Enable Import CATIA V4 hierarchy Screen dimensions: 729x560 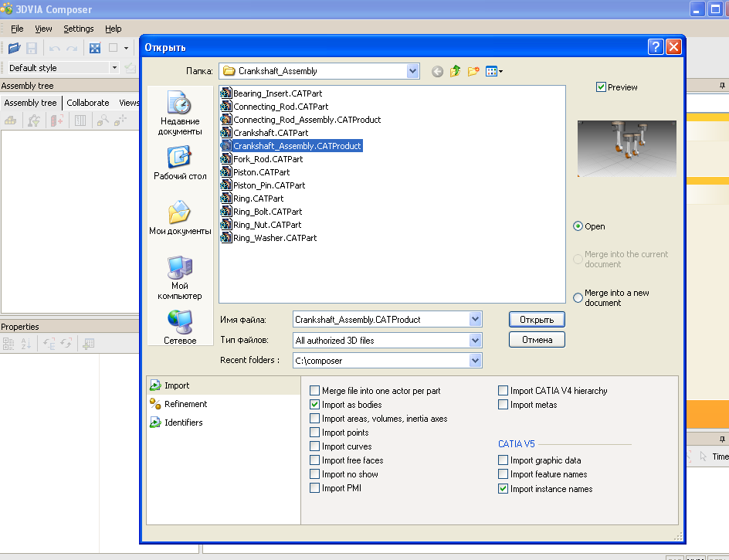coord(503,390)
